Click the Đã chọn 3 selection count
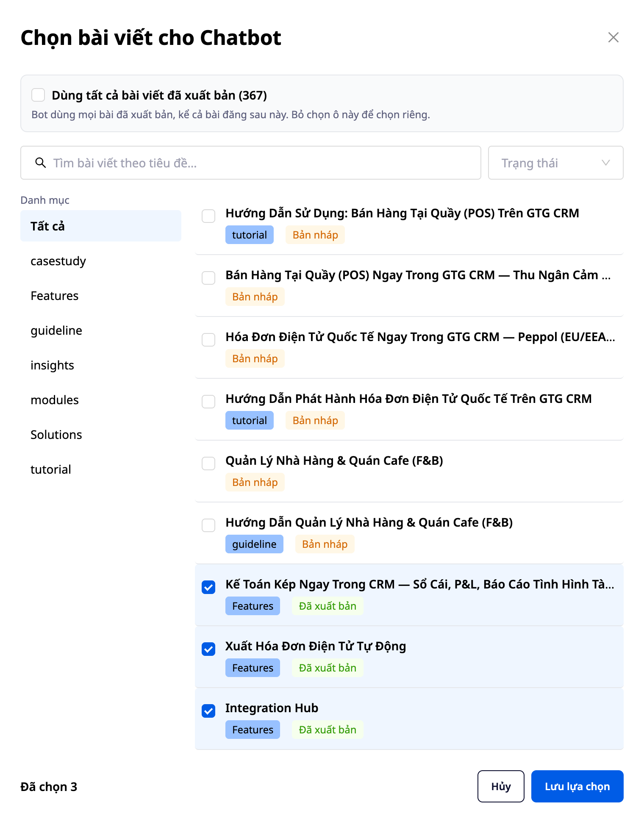This screenshot has width=644, height=816. (49, 786)
